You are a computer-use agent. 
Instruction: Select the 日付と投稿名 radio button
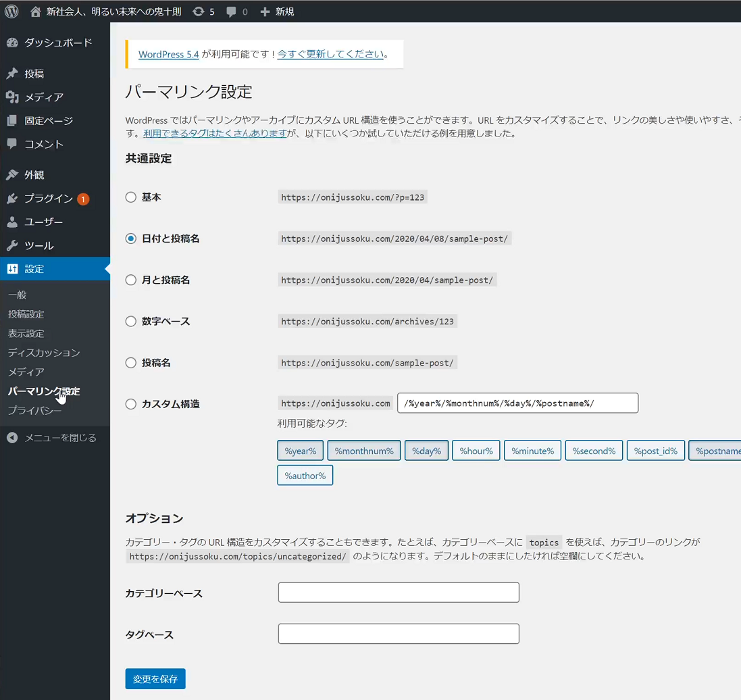131,239
